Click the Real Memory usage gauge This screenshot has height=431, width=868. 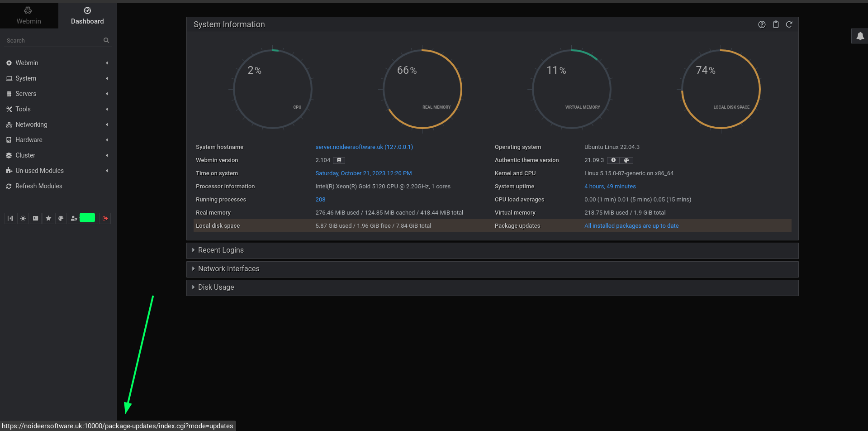pos(422,89)
